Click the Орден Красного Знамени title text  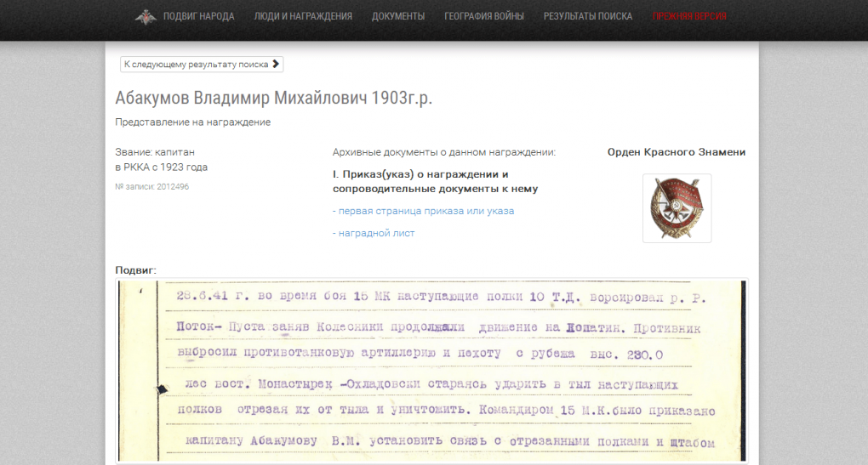coord(677,152)
